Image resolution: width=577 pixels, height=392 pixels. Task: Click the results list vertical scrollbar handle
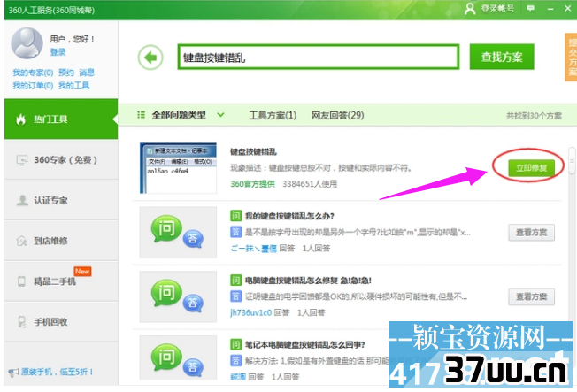coord(572,161)
